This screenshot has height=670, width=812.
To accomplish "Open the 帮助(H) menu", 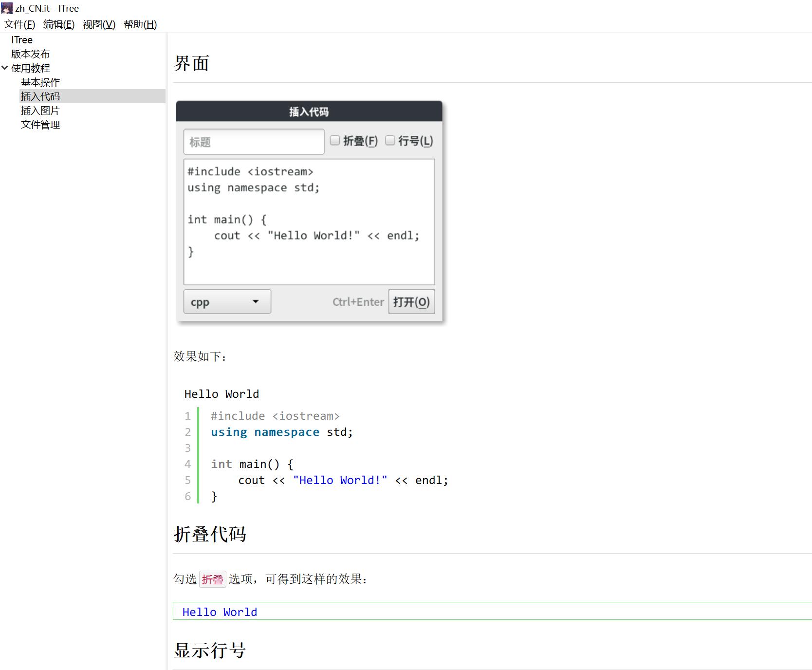I will 140,24.
